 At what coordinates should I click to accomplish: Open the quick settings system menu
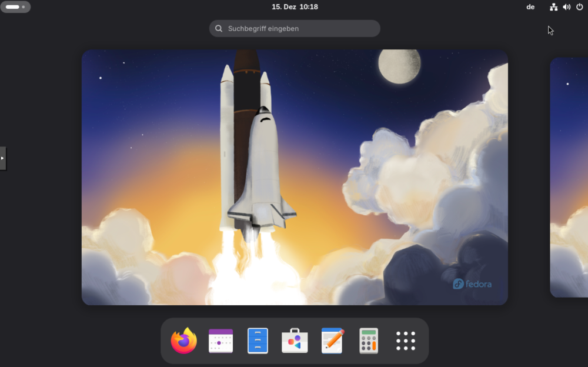coord(566,7)
